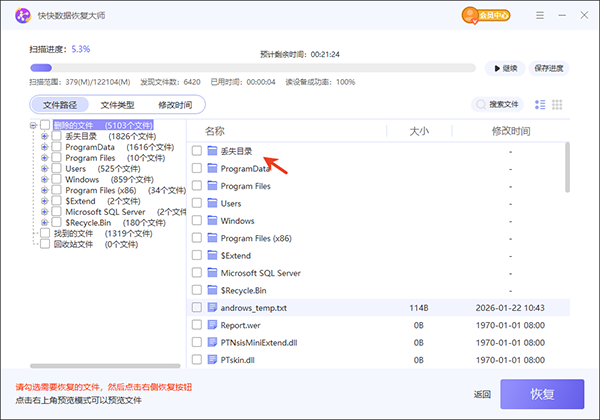600x420 pixels.
Task: Click file icon of PTskin.dll
Action: point(212,360)
